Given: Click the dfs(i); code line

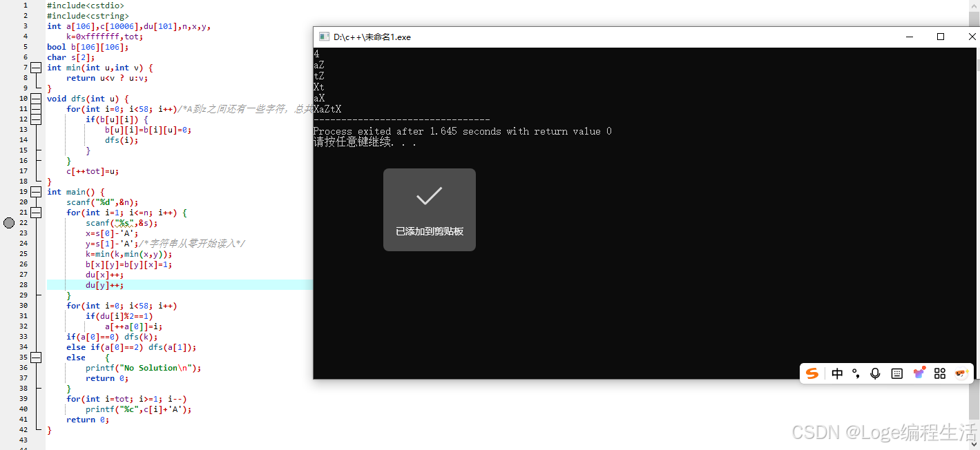Looking at the screenshot, I should click(x=122, y=140).
